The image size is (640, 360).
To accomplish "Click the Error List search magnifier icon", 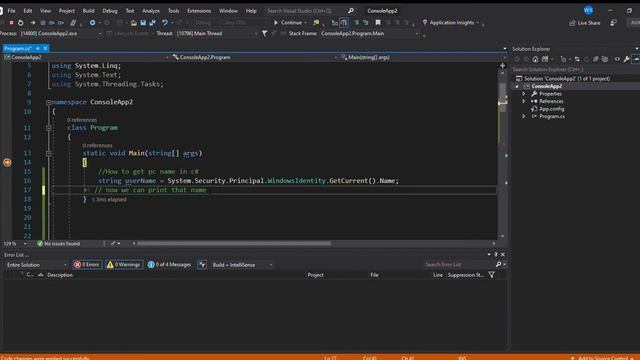I will [x=498, y=264].
